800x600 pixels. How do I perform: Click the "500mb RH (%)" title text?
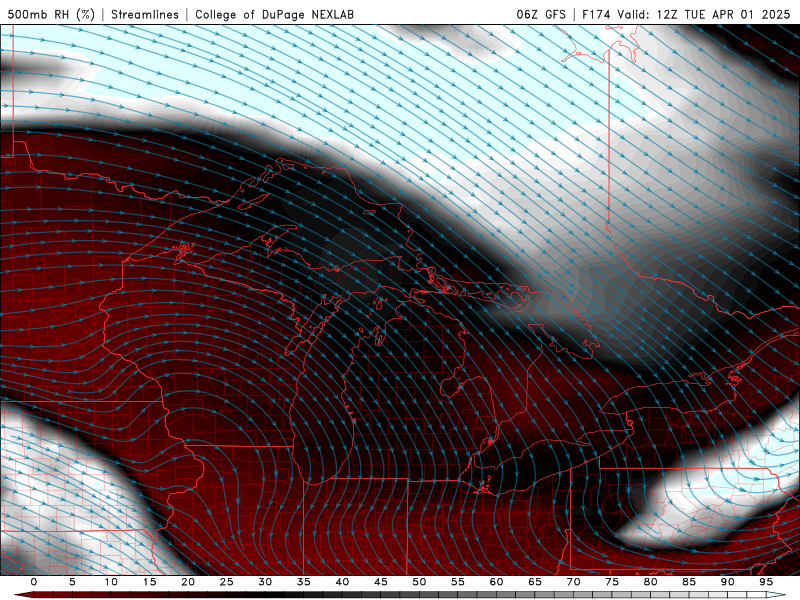[x=51, y=14]
